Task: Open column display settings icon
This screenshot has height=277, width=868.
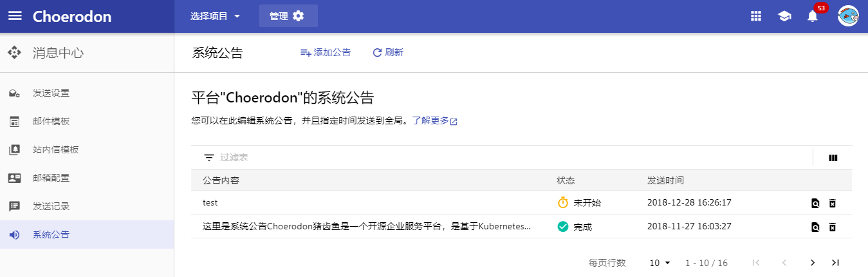Action: 833,158
